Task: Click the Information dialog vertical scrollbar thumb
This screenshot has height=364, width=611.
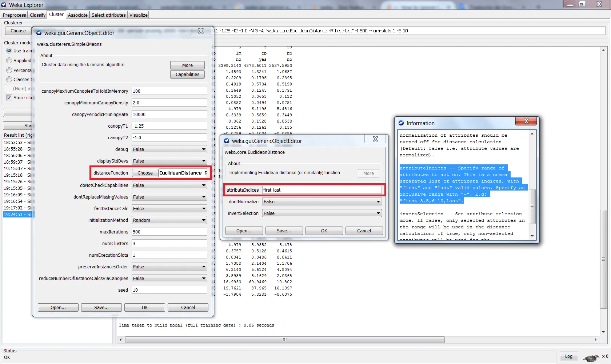Action: click(x=532, y=207)
